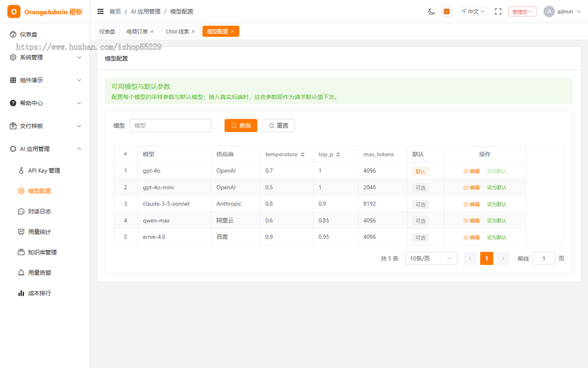Switch to the 仪表盘 tab
The image size is (588, 368).
pos(107,31)
